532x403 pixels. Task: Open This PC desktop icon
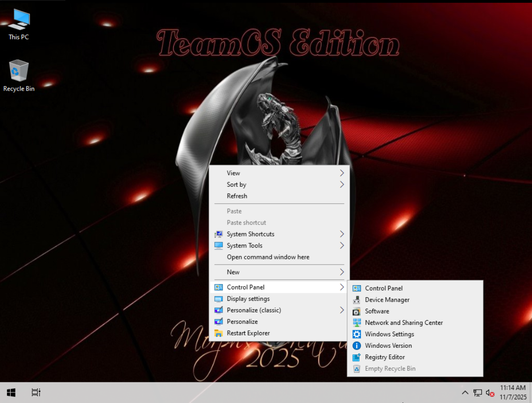point(19,24)
